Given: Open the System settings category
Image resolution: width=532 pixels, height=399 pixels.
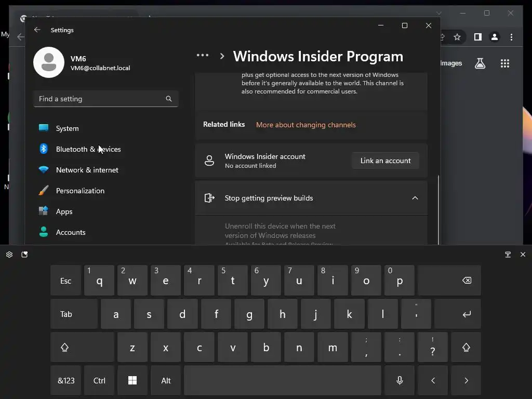Looking at the screenshot, I should click(106, 128).
